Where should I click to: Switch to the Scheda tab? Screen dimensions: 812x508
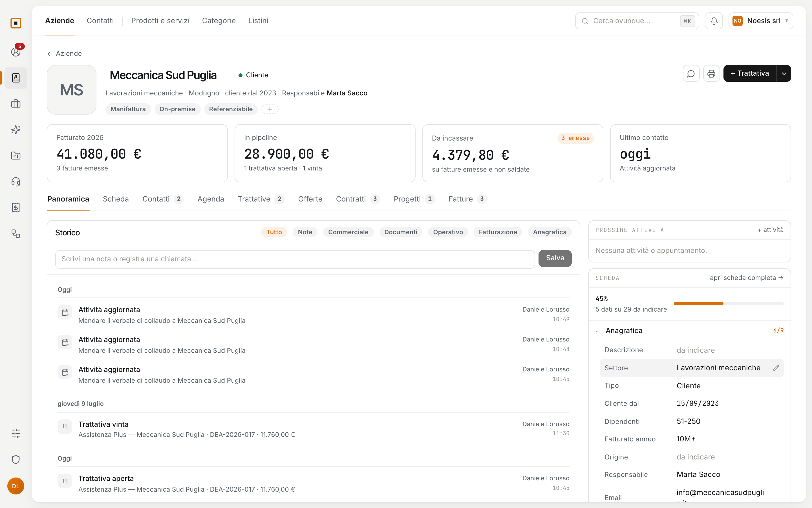(115, 199)
